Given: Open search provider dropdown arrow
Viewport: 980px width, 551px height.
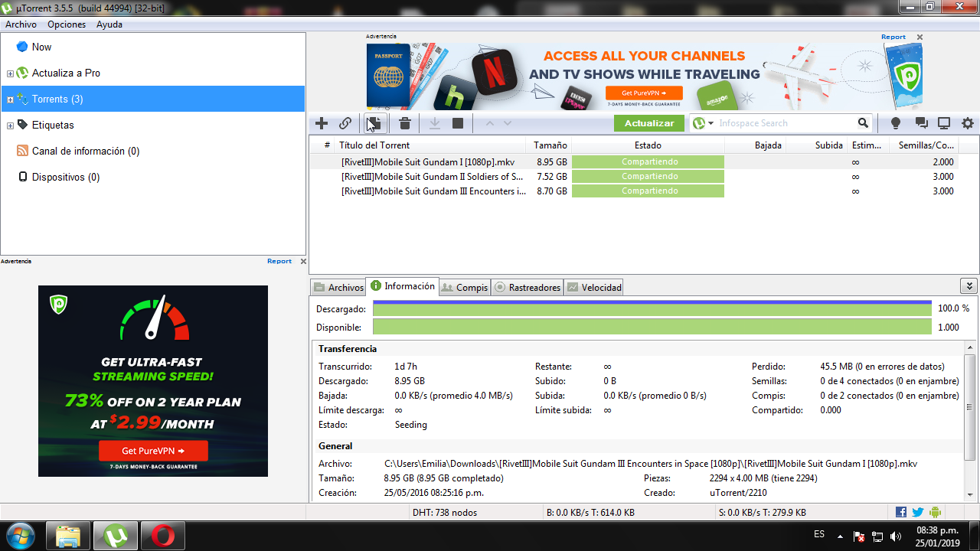Looking at the screenshot, I should (x=710, y=123).
